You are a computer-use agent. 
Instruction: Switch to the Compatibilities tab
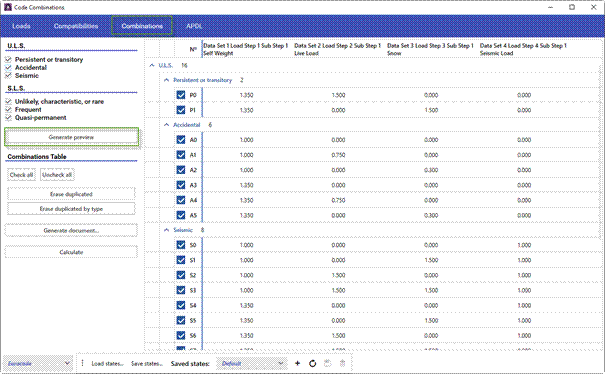(x=76, y=26)
